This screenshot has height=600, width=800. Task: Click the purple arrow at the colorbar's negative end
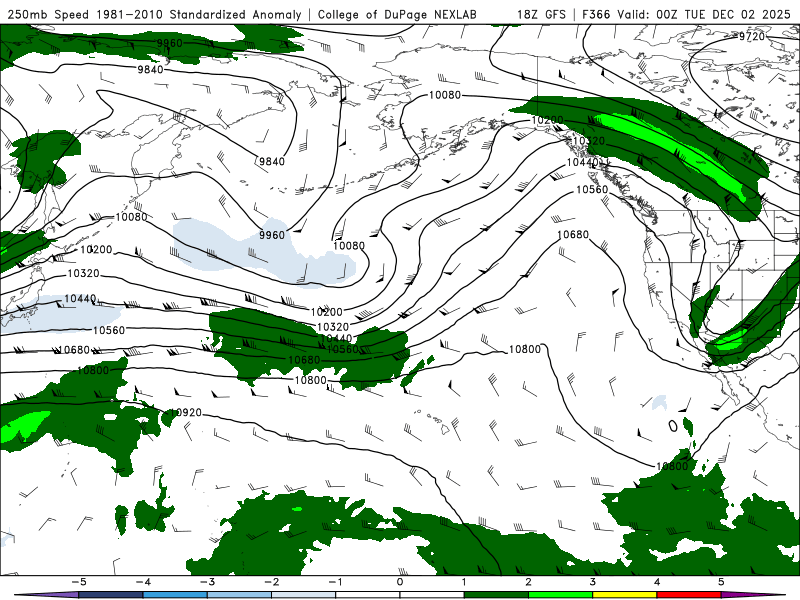[x=46, y=595]
